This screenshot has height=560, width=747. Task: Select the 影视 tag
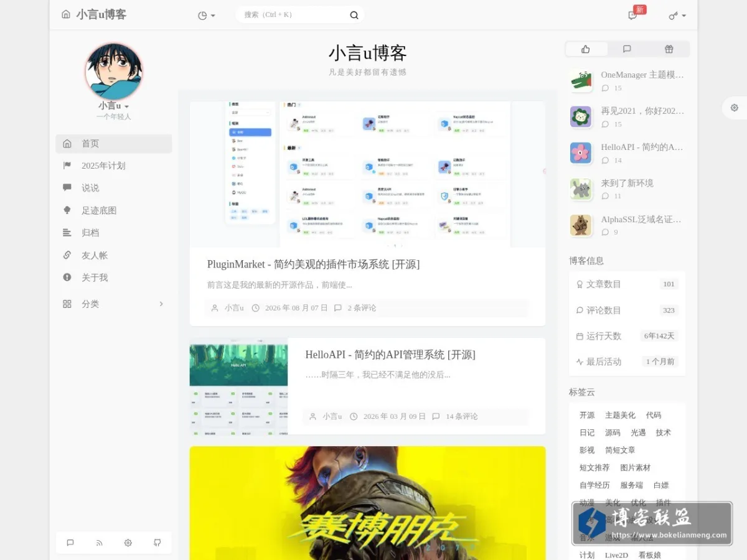coord(587,450)
